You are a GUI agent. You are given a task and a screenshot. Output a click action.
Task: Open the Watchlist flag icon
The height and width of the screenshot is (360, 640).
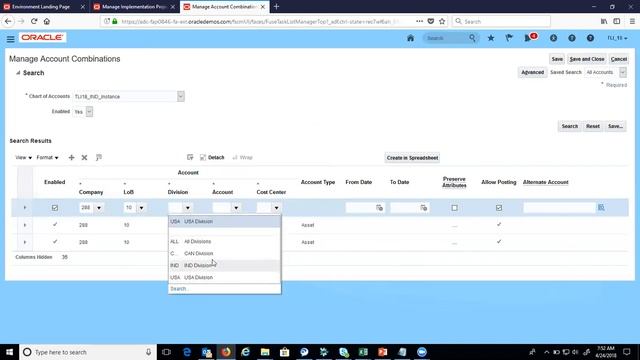coord(509,38)
